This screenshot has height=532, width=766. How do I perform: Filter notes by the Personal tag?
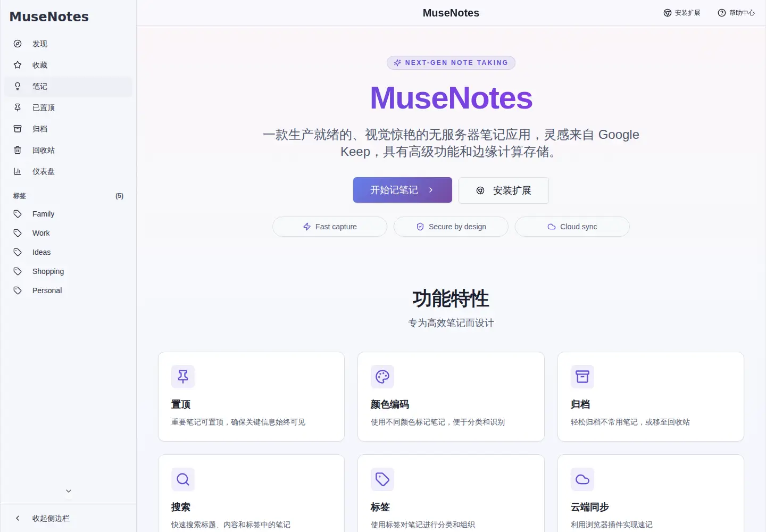tap(68, 290)
